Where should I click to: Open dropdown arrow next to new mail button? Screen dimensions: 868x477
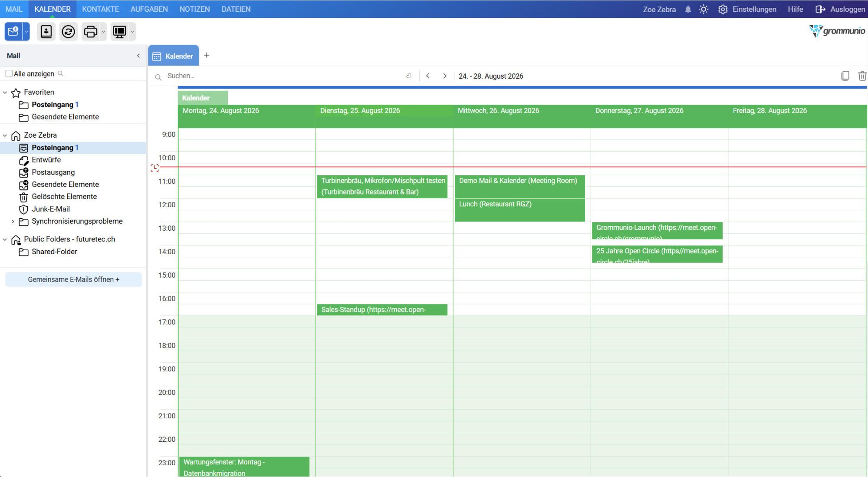pyautogui.click(x=26, y=31)
